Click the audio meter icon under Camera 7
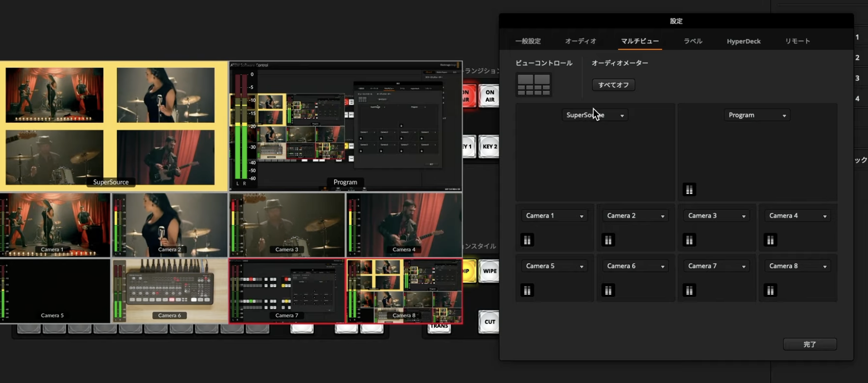 coord(689,290)
